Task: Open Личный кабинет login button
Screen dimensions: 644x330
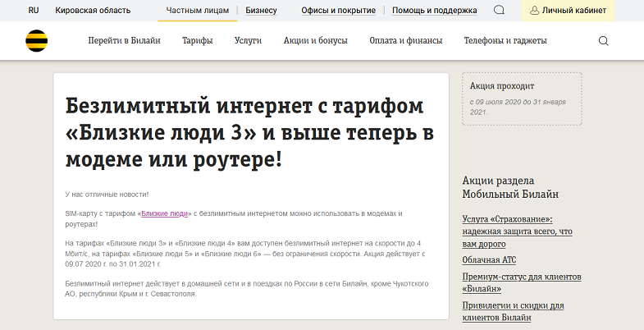Action: coord(568,11)
